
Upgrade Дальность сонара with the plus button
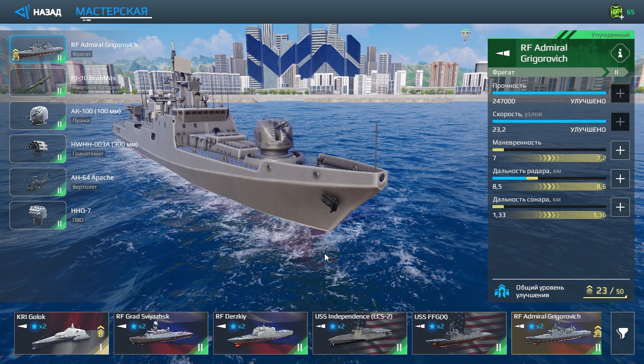620,207
